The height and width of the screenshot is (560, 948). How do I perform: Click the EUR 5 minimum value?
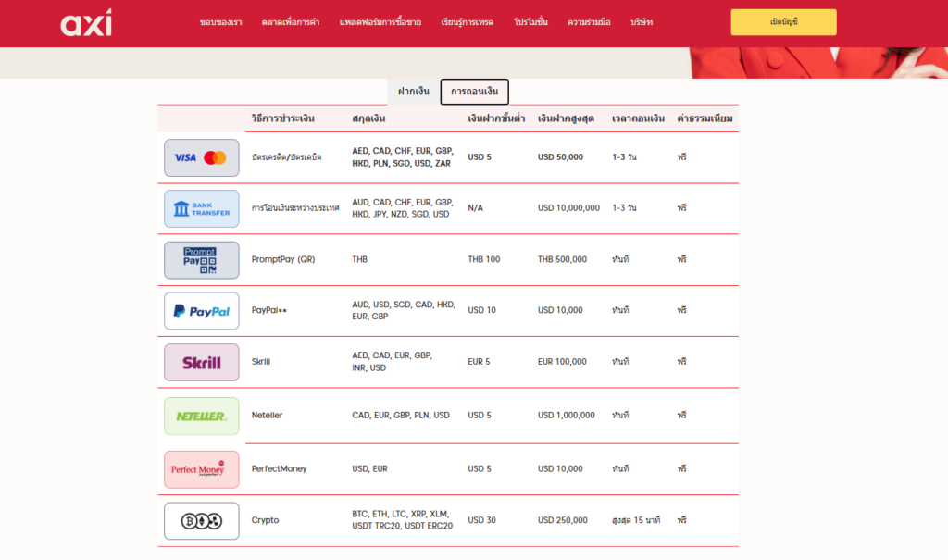479,362
